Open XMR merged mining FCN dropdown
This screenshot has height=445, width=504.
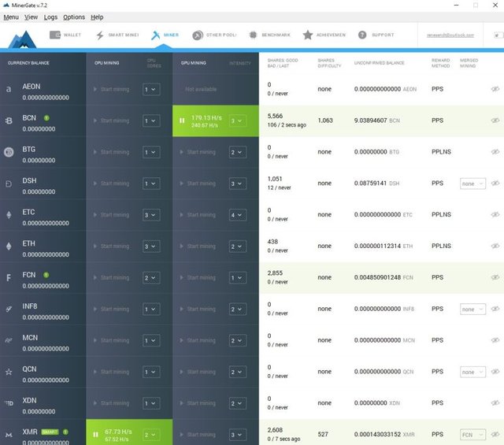click(472, 435)
